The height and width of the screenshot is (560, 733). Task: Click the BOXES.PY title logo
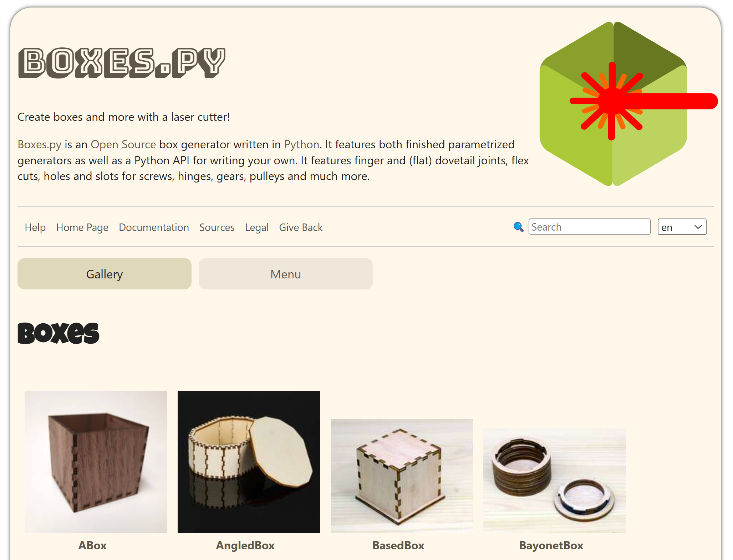(122, 63)
